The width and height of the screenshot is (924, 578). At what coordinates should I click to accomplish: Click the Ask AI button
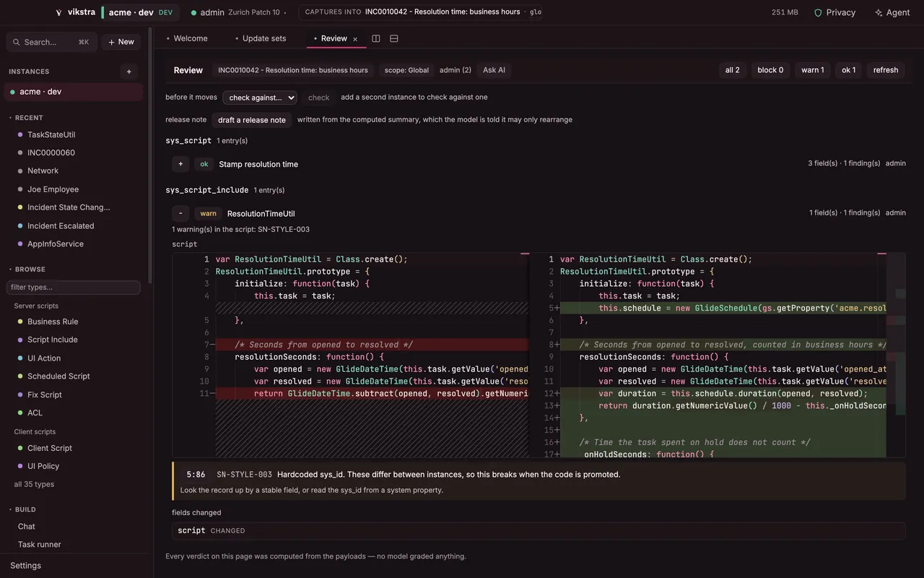point(494,70)
